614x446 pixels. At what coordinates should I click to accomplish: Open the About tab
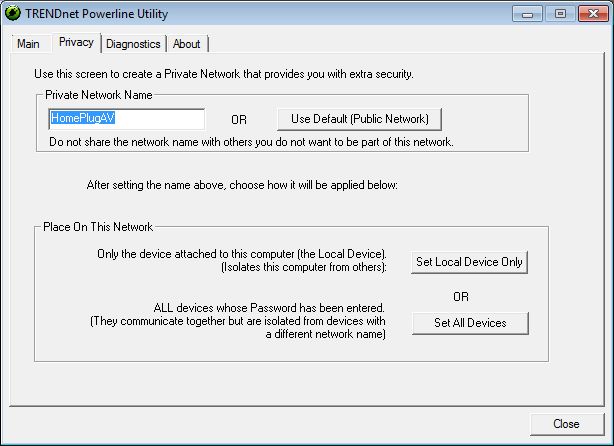187,43
